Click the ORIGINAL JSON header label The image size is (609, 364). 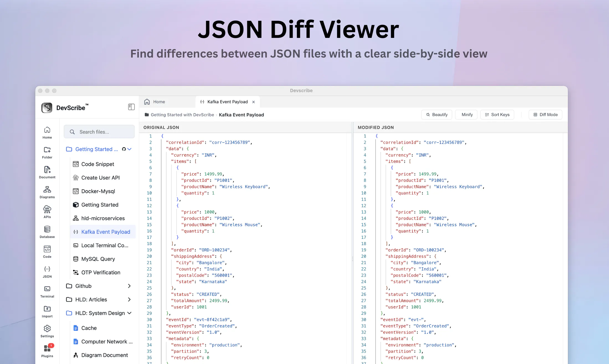(x=161, y=128)
